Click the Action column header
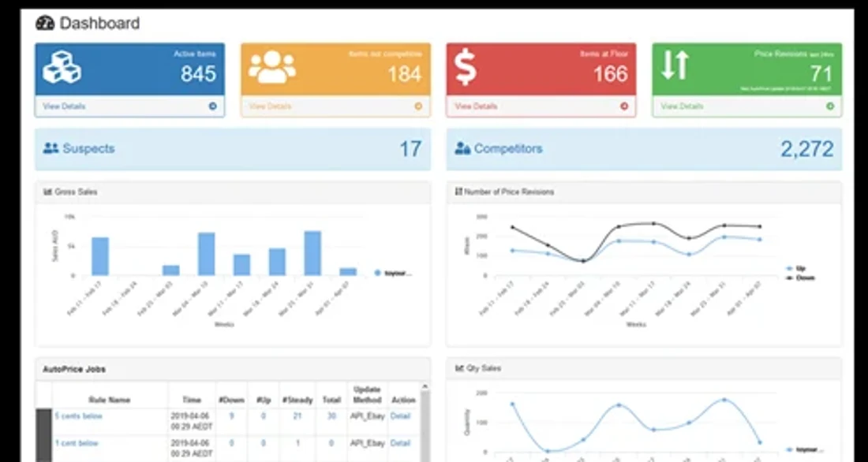 (403, 400)
